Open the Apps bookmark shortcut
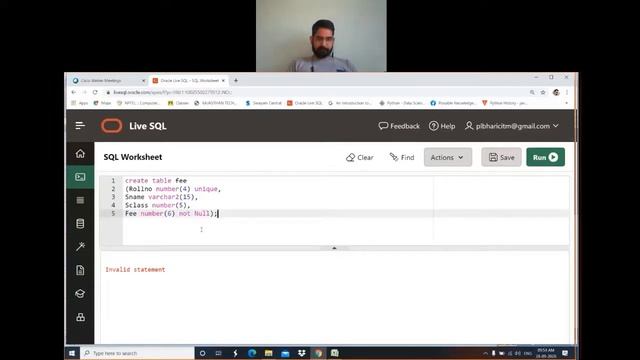This screenshot has width=640, height=360. coord(80,103)
